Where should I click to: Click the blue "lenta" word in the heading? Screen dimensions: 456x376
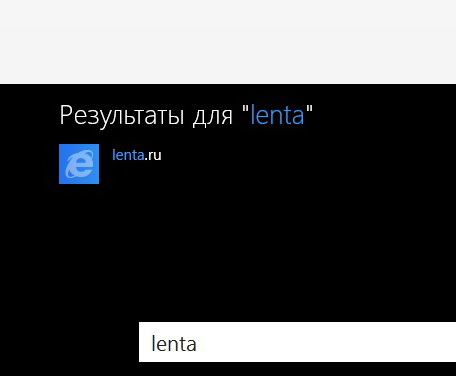pyautogui.click(x=277, y=115)
